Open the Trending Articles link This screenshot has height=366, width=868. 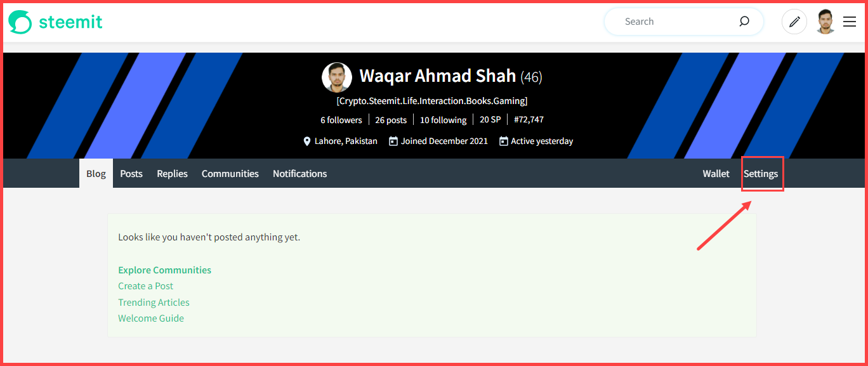point(154,303)
